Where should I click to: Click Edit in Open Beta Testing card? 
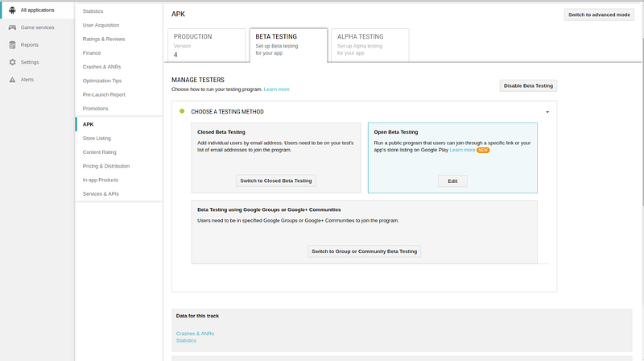452,181
